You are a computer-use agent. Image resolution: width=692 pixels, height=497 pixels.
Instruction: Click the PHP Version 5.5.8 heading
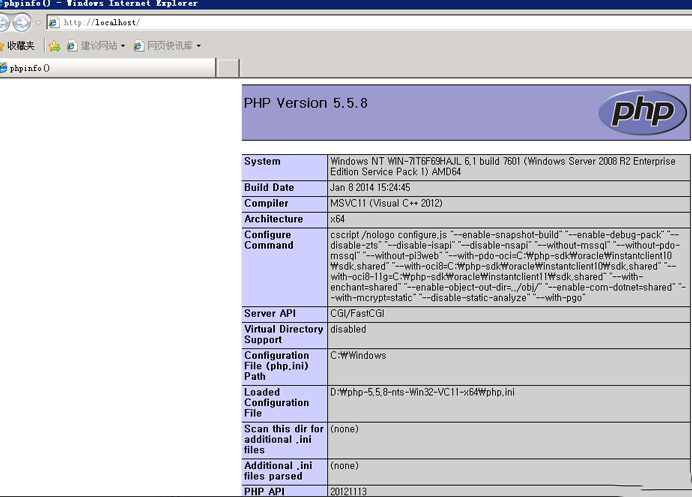(306, 103)
